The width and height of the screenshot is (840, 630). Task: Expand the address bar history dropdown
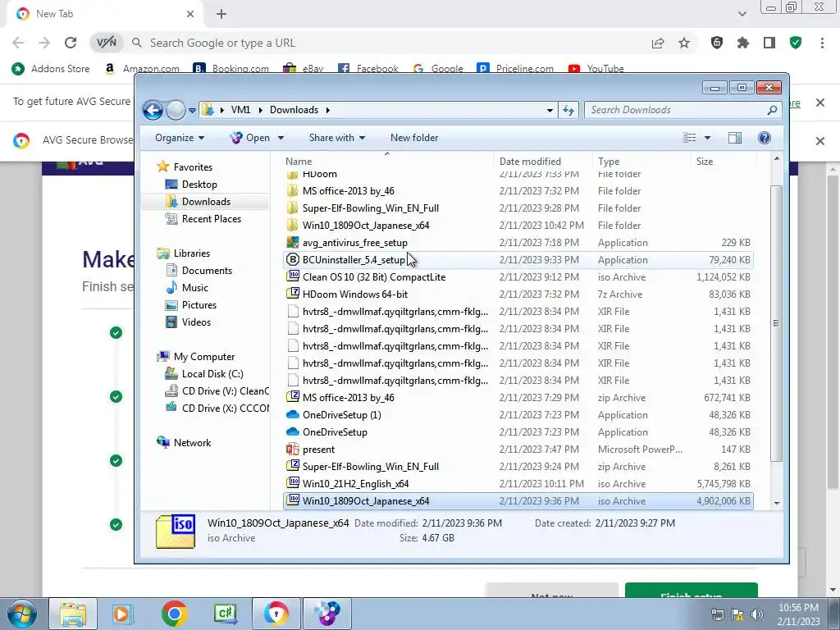point(550,111)
